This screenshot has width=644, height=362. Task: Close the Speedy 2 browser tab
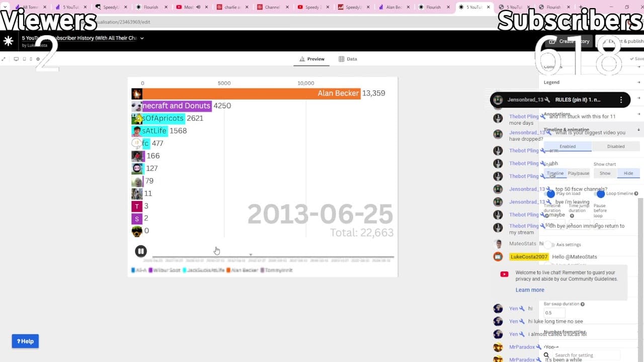(328, 8)
